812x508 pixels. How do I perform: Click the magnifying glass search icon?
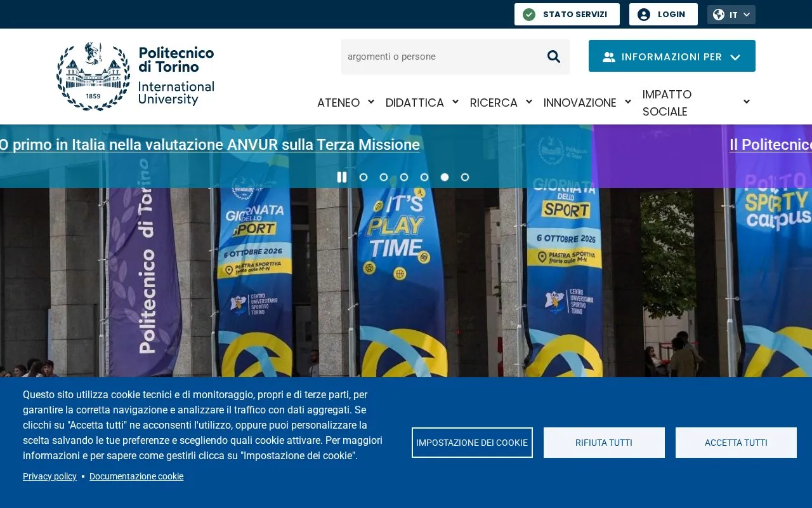coord(554,57)
